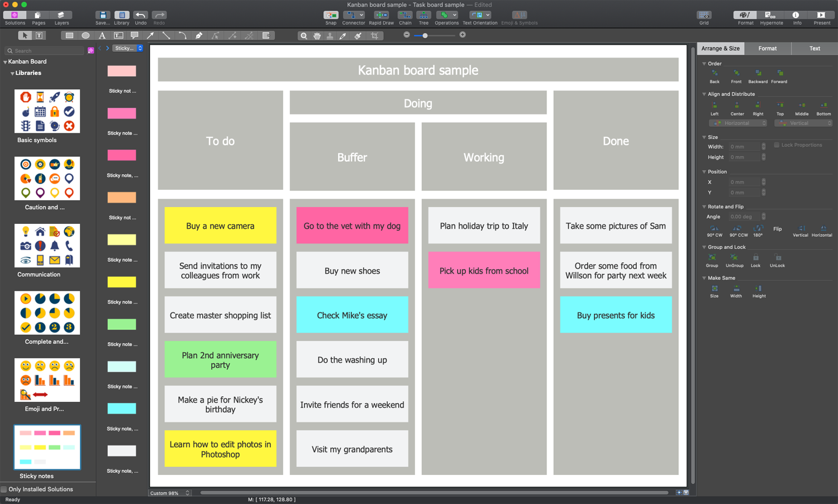Select the Callout speech bubble tool

pyautogui.click(x=135, y=35)
